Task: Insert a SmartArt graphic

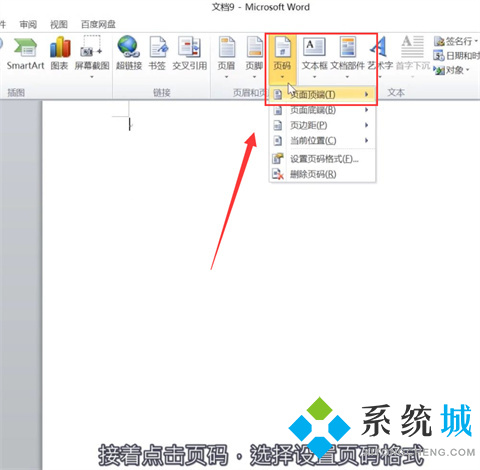Action: pos(25,54)
